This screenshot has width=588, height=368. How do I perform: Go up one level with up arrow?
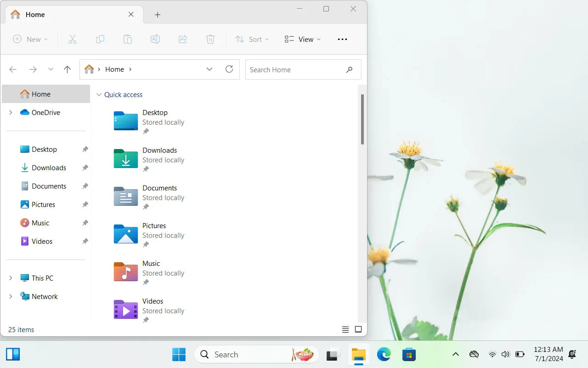tap(67, 69)
